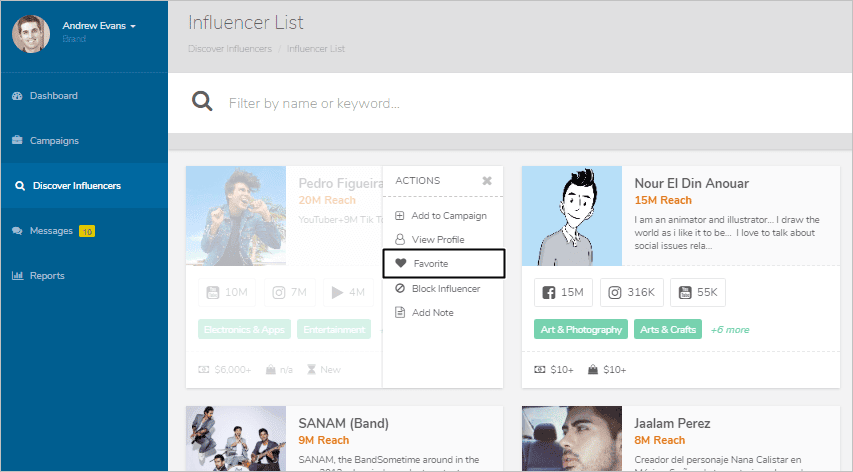Screen dimensions: 853x472
Task: Click the 15M Reach text for Nour
Action: (x=663, y=200)
